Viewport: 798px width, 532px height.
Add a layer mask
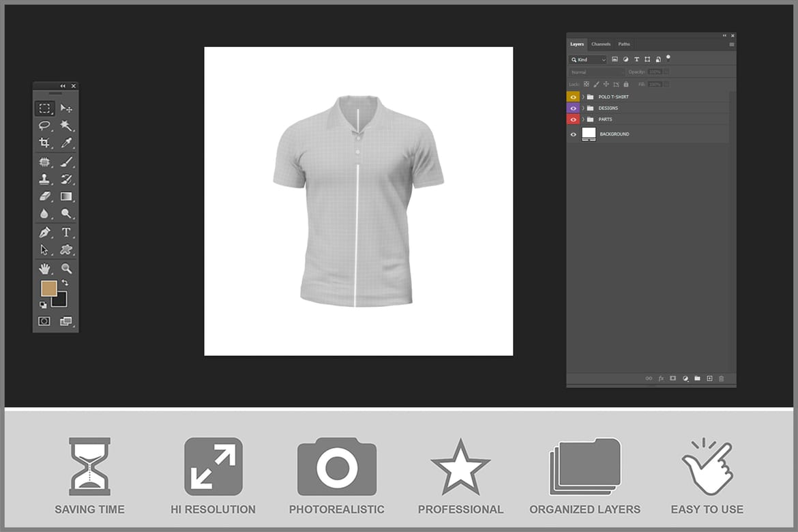point(673,379)
